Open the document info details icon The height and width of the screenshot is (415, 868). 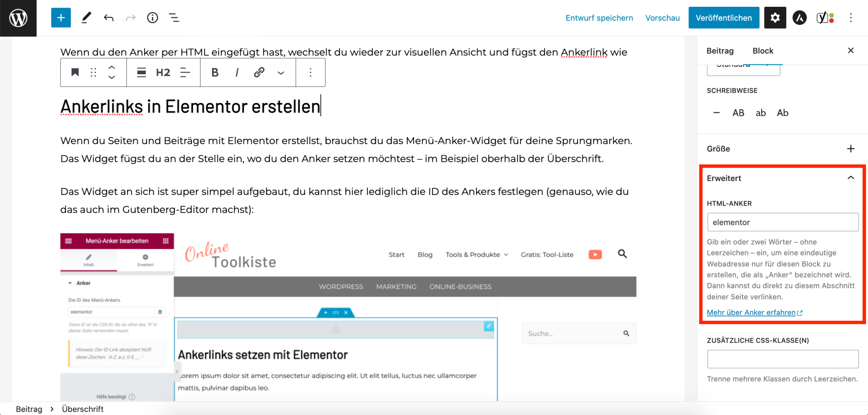click(152, 18)
